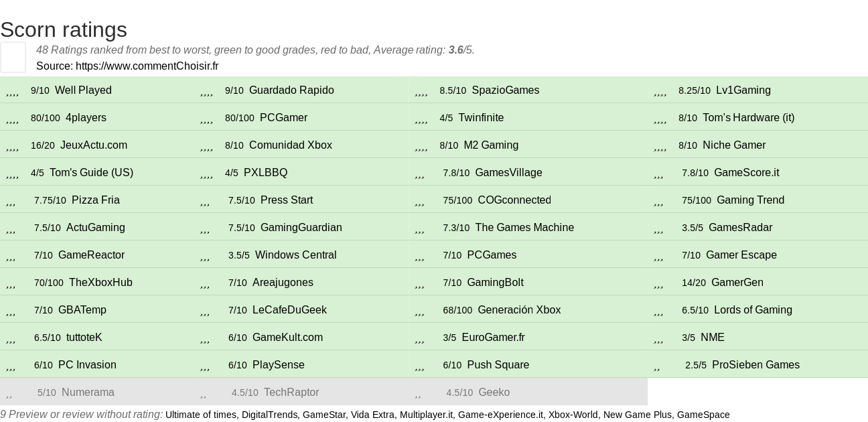Click the gray star icon beside Numerama
The width and height of the screenshot is (868, 422).
click(9, 393)
